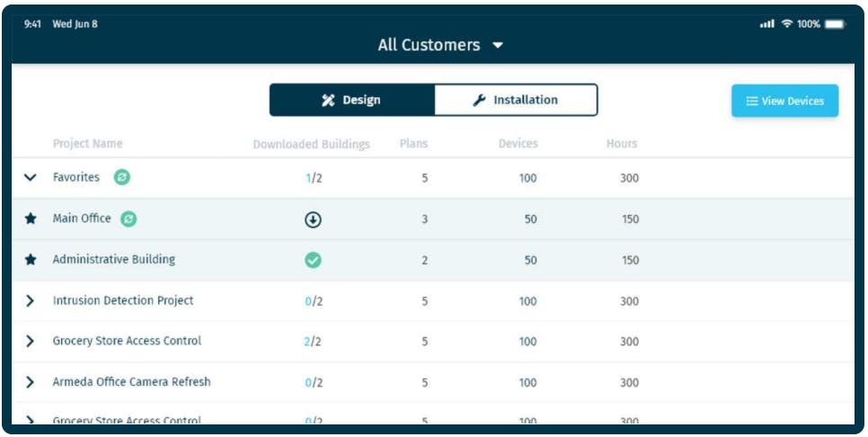
Task: Open the Administrative Building project name
Action: (x=114, y=260)
